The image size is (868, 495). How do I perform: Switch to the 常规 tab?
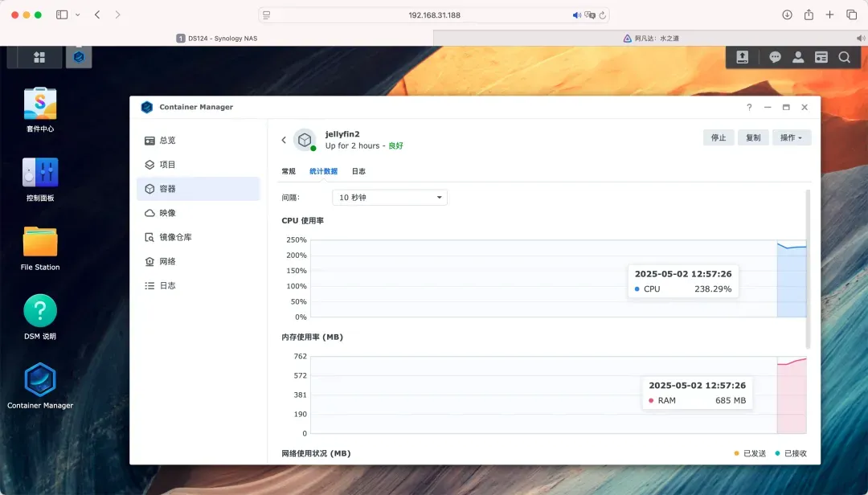[289, 171]
